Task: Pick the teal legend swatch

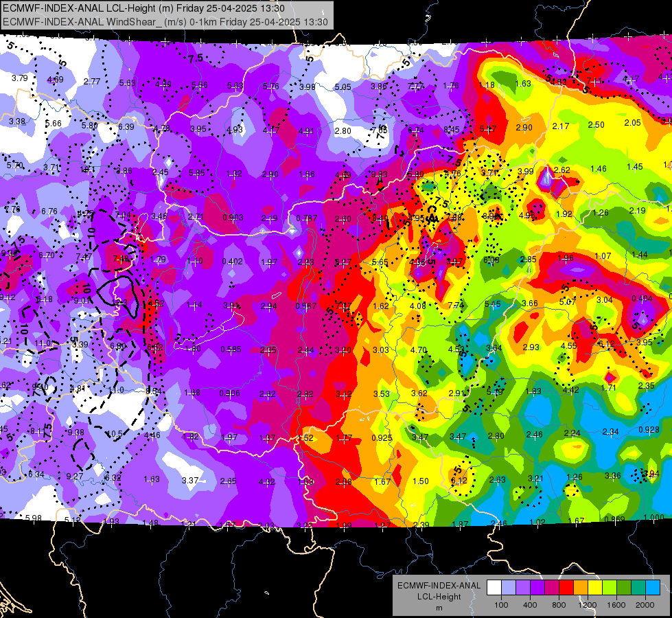Action: coord(638,588)
